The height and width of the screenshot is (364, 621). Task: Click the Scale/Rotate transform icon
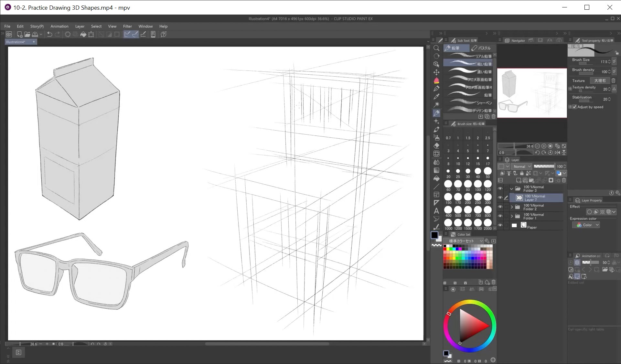(x=91, y=34)
